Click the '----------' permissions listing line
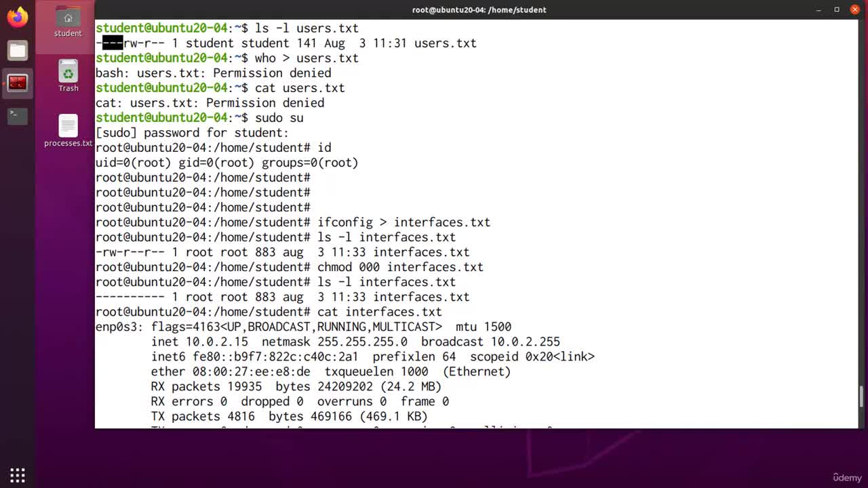868x488 pixels. 283,296
